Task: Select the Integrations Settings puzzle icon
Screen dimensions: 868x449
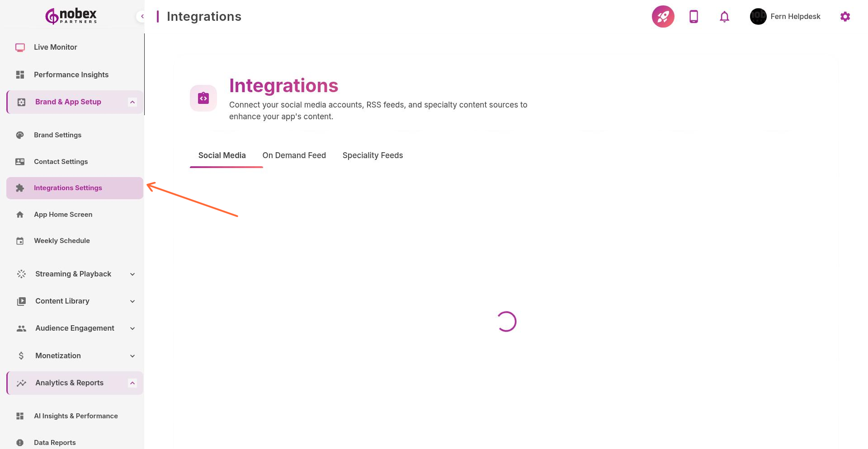Action: pos(20,187)
